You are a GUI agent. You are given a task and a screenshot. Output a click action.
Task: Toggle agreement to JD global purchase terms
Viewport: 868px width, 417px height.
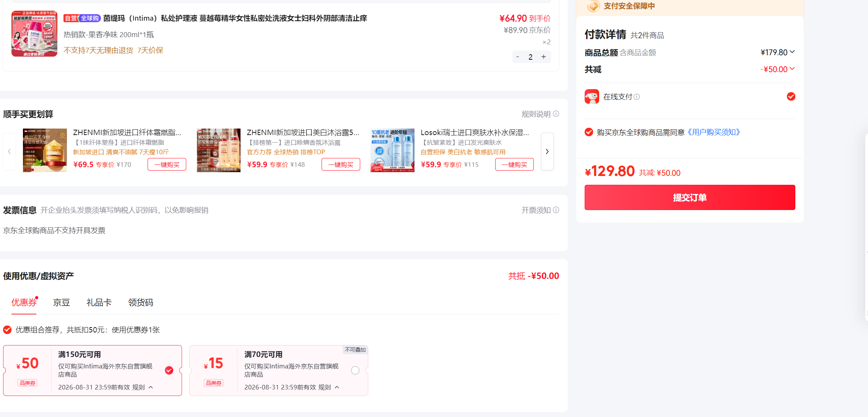[589, 132]
